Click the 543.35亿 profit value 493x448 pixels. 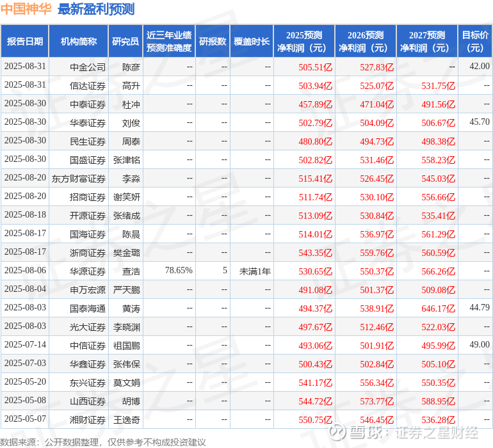(x=315, y=253)
